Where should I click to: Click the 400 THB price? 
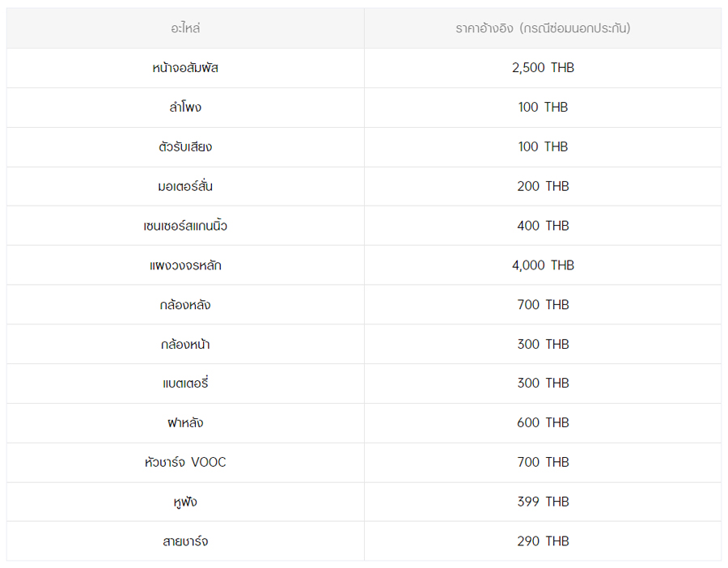point(543,226)
